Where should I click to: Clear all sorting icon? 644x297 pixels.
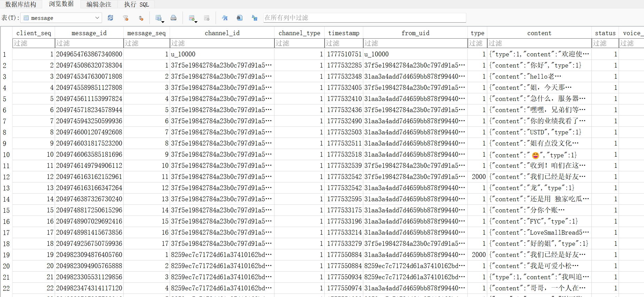click(x=141, y=18)
